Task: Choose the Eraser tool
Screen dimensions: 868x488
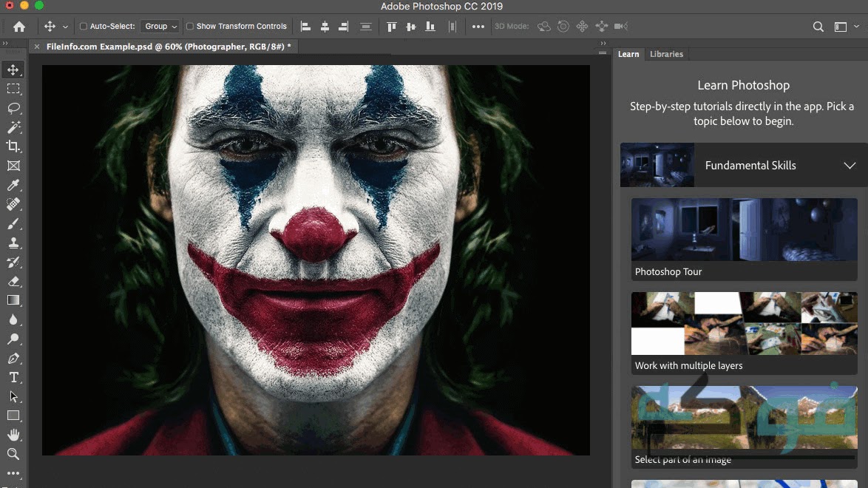Action: (x=13, y=281)
